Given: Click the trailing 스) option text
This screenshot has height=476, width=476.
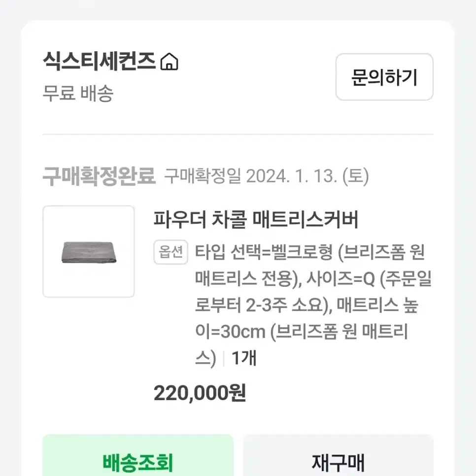Looking at the screenshot, I should pos(205,359).
